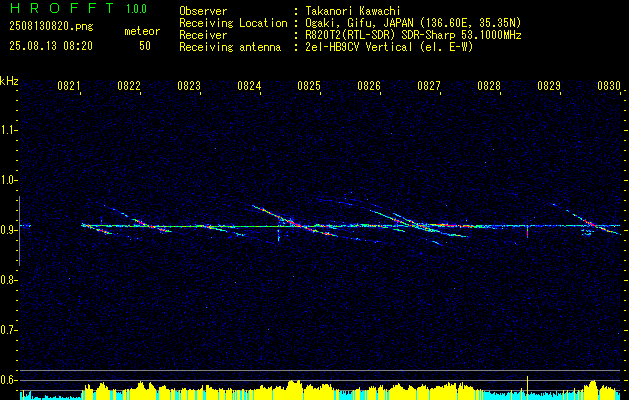
Task: Click the 0.9 kHz axis label
Action: pyautogui.click(x=8, y=230)
